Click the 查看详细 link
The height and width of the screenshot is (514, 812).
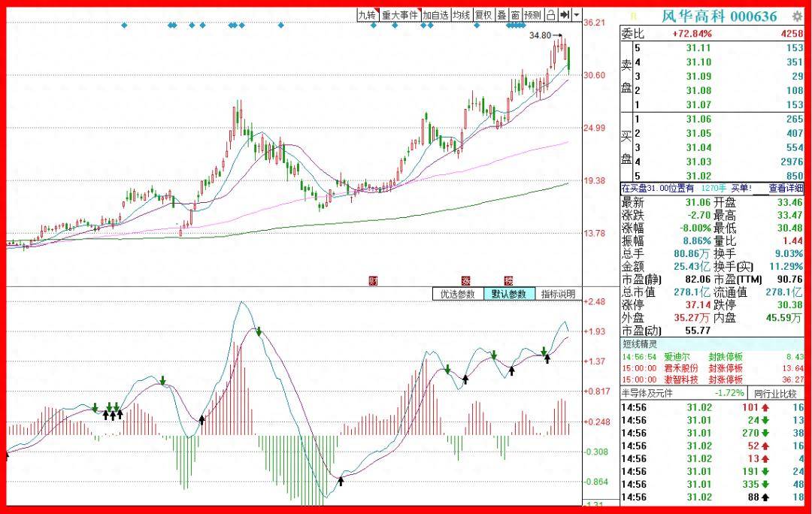[x=786, y=189]
